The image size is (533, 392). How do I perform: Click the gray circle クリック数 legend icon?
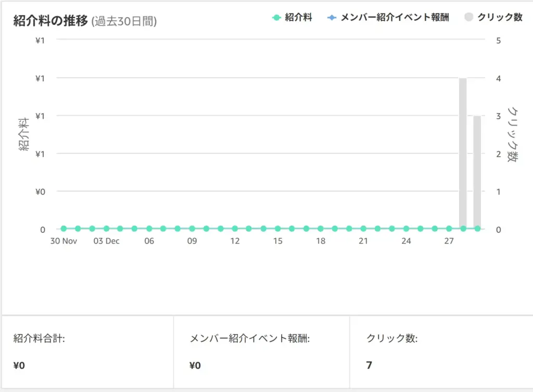coord(468,18)
